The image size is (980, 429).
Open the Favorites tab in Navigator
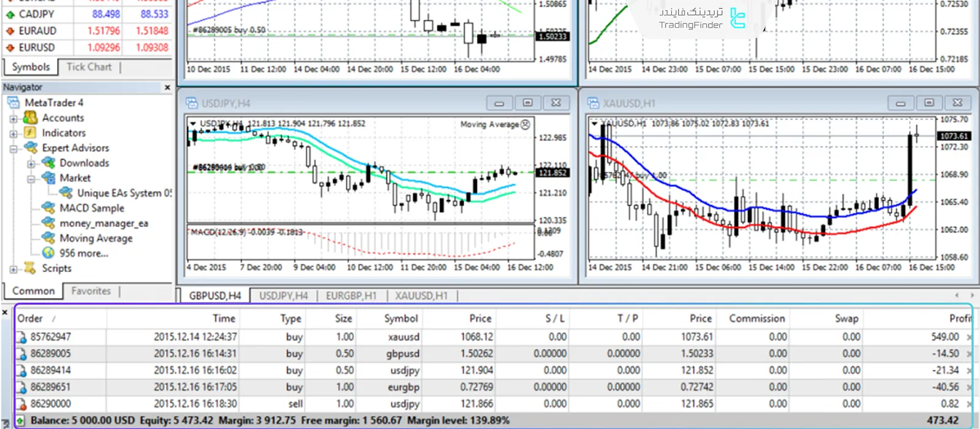91,291
